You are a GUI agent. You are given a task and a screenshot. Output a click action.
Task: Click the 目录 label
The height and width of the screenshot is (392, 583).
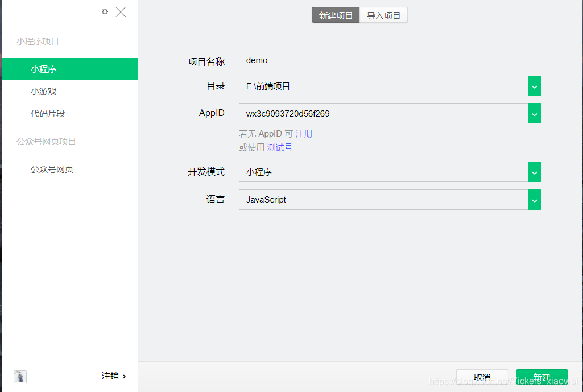216,86
